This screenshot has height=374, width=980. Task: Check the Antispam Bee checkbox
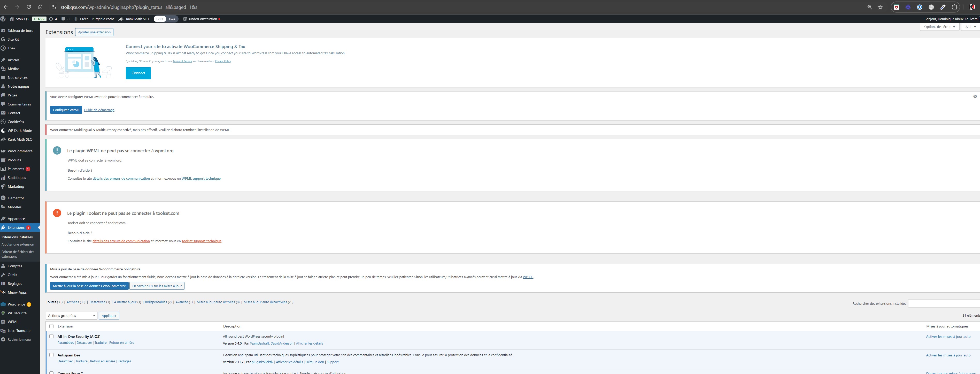point(51,355)
